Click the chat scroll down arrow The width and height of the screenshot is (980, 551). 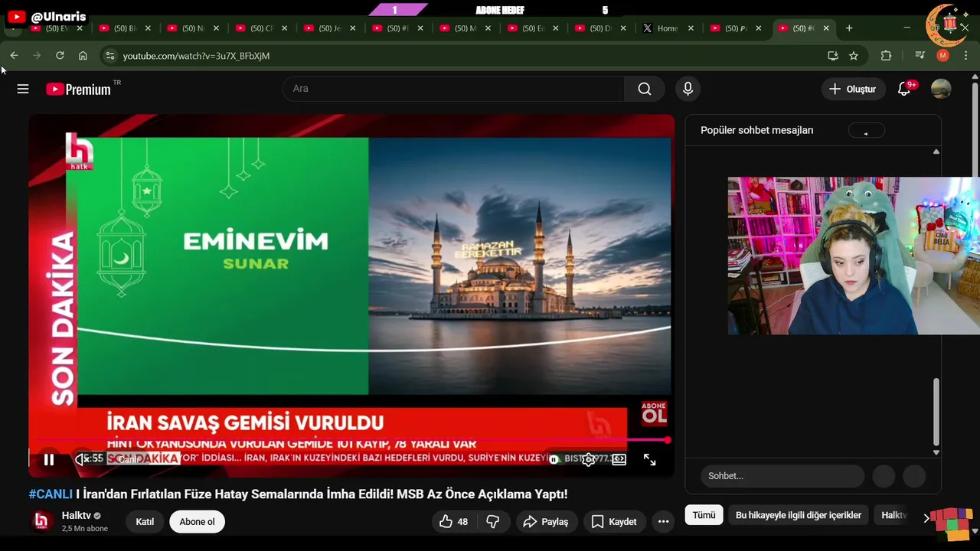coord(936,452)
